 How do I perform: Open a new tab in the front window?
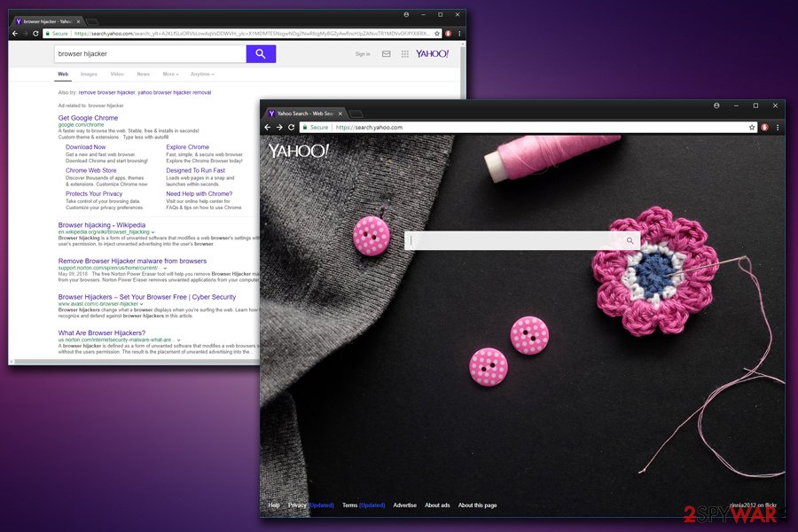coord(356,113)
